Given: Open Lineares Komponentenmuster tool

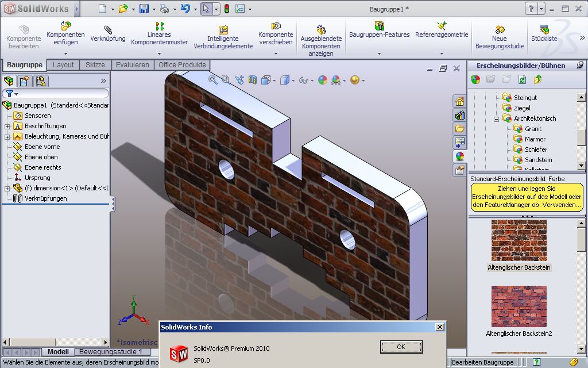Looking at the screenshot, I should (x=160, y=33).
